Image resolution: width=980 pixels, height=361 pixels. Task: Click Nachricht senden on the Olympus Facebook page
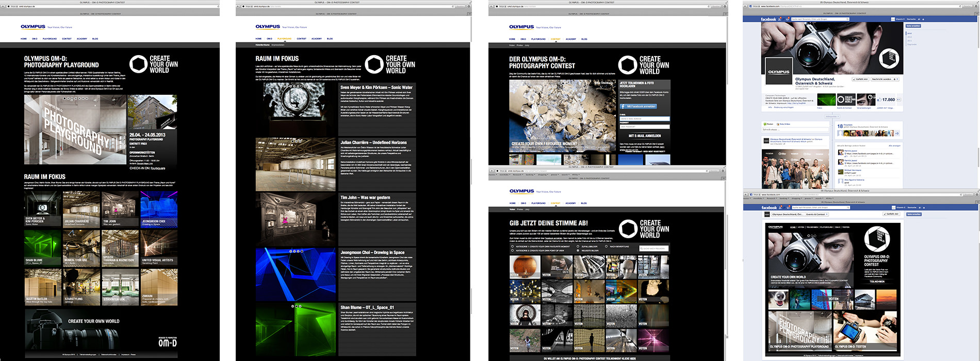[x=881, y=79]
